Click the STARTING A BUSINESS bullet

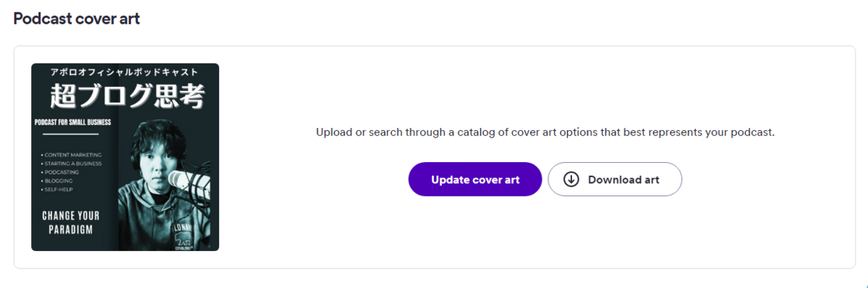pyautogui.click(x=71, y=164)
